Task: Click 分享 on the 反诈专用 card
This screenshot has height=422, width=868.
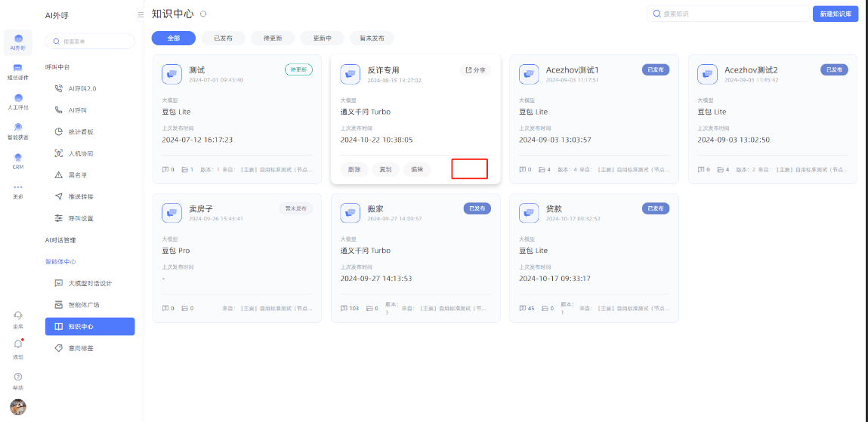Action: tap(475, 70)
